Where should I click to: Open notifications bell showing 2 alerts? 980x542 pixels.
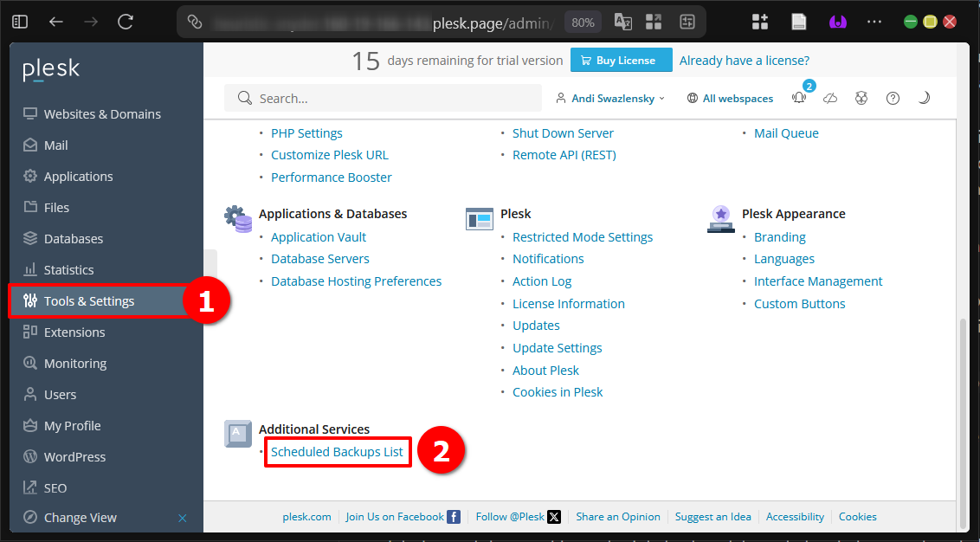797,99
